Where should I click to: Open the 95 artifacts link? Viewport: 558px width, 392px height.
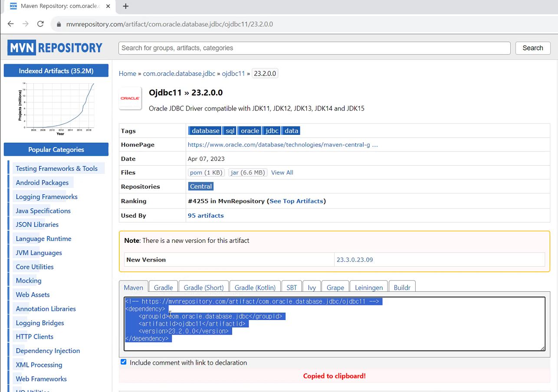[206, 216]
